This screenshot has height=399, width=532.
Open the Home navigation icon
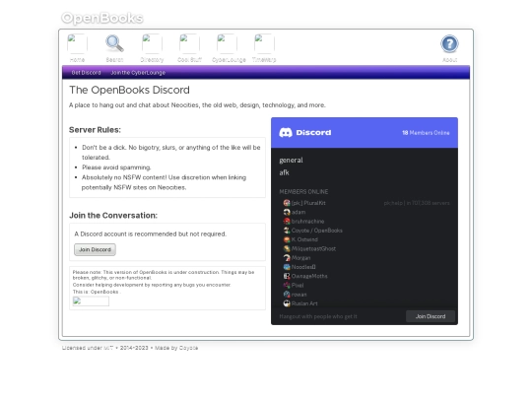[77, 43]
